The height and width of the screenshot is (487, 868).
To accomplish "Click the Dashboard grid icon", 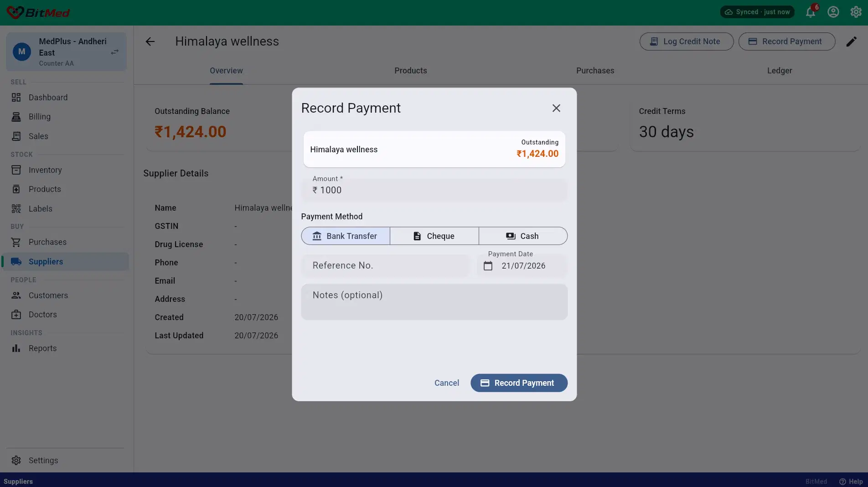I will coord(16,98).
